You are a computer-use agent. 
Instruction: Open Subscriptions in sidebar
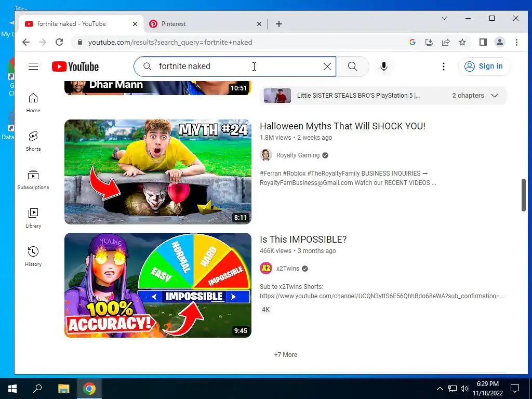(x=33, y=179)
